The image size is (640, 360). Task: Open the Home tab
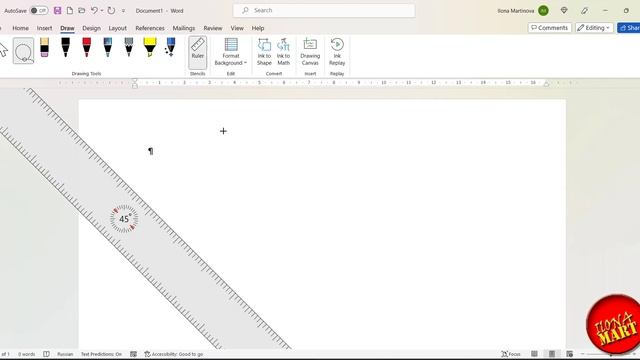(x=20, y=28)
